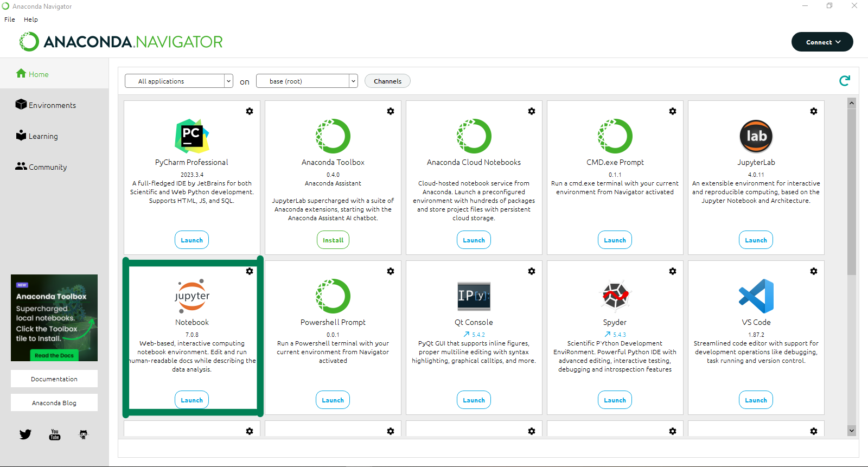Launch Anaconda Cloud Notebooks

coord(474,240)
